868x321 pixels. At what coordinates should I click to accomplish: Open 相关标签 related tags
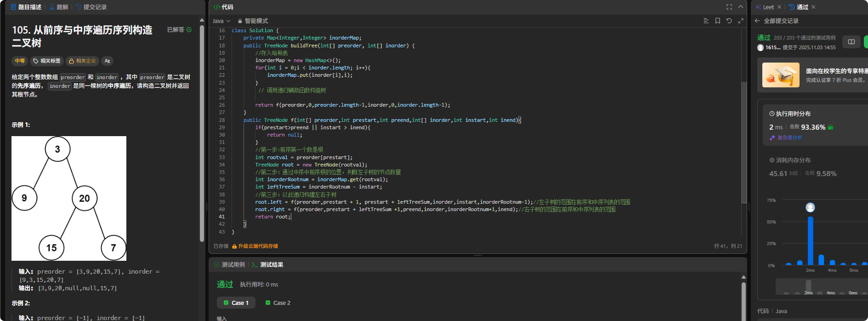pos(47,61)
